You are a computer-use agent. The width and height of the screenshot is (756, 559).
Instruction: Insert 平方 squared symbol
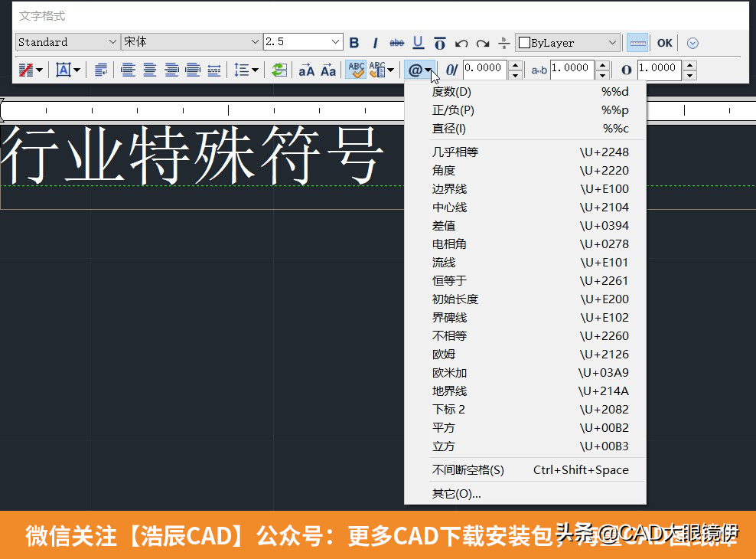click(525, 427)
